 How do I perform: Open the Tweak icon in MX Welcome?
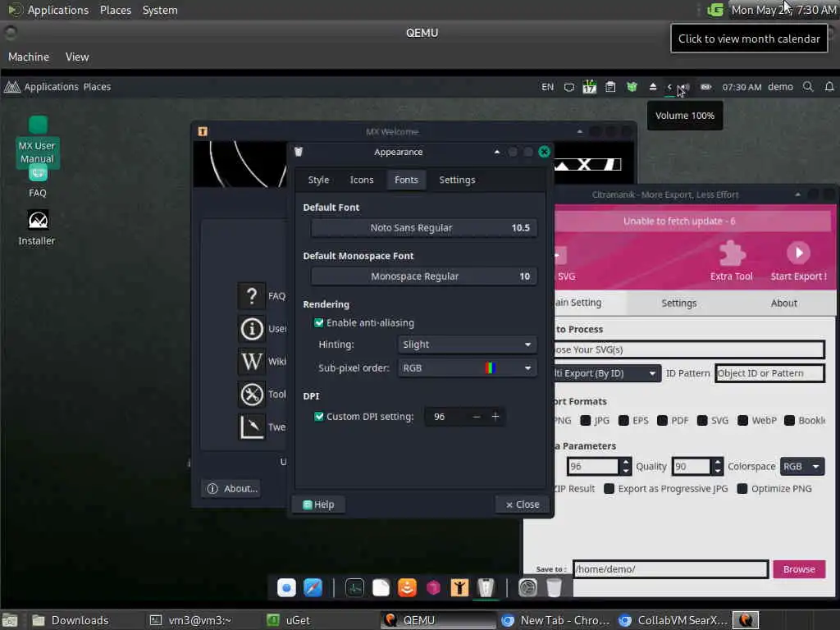(x=252, y=427)
